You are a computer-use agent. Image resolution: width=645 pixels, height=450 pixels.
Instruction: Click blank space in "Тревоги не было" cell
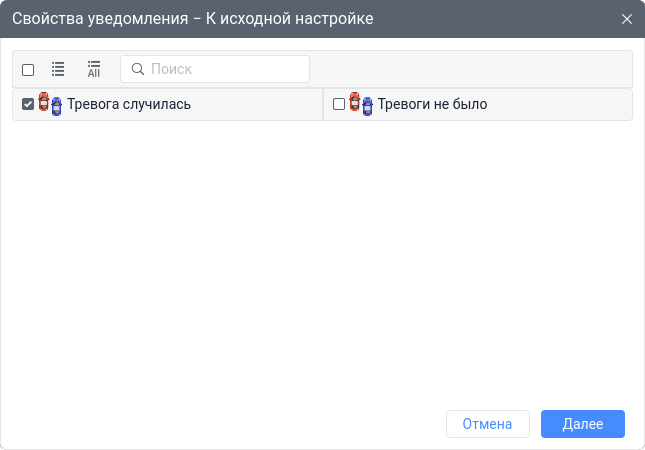(x=560, y=104)
